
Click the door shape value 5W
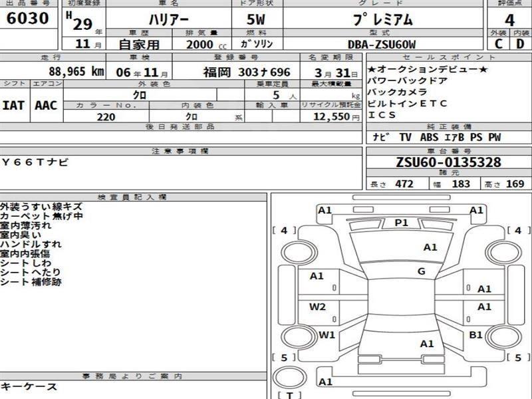(x=255, y=19)
